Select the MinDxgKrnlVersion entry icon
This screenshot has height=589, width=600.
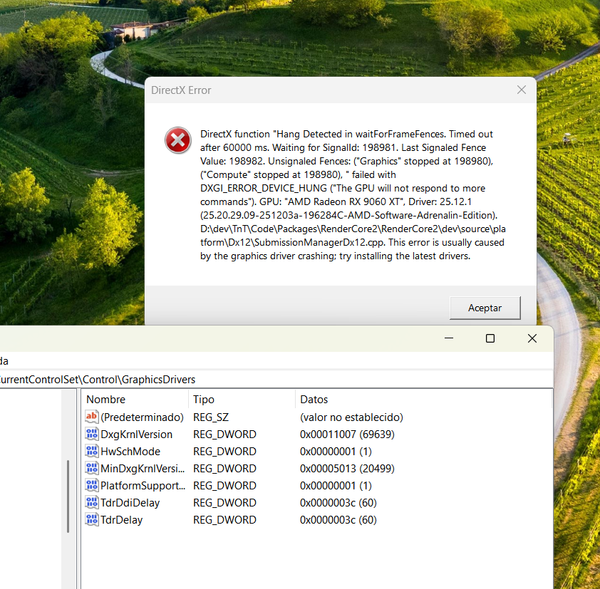point(92,468)
